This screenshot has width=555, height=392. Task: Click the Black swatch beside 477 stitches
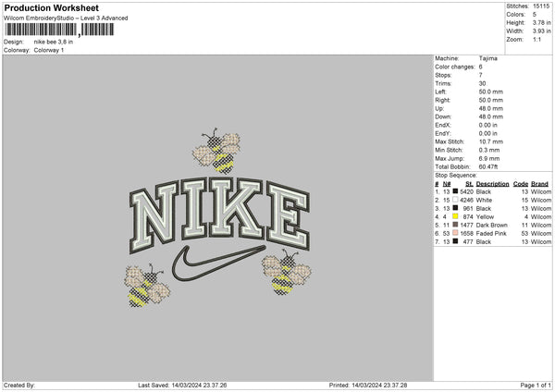coord(455,241)
